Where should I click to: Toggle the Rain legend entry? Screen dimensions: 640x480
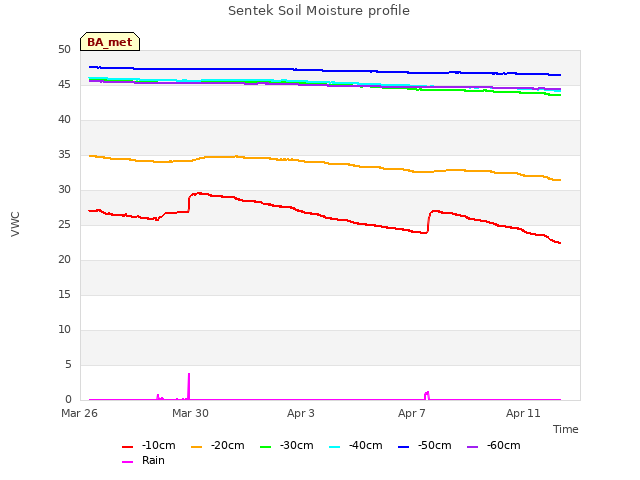coord(143,460)
